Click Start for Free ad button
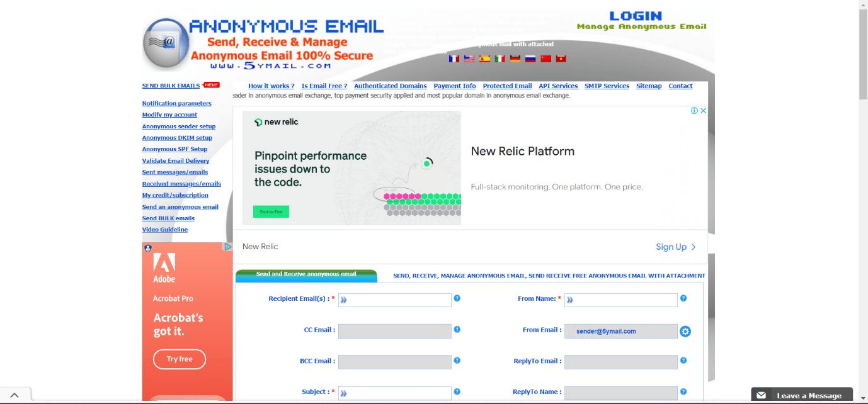Screen dimensions: 868x404 tap(271, 212)
